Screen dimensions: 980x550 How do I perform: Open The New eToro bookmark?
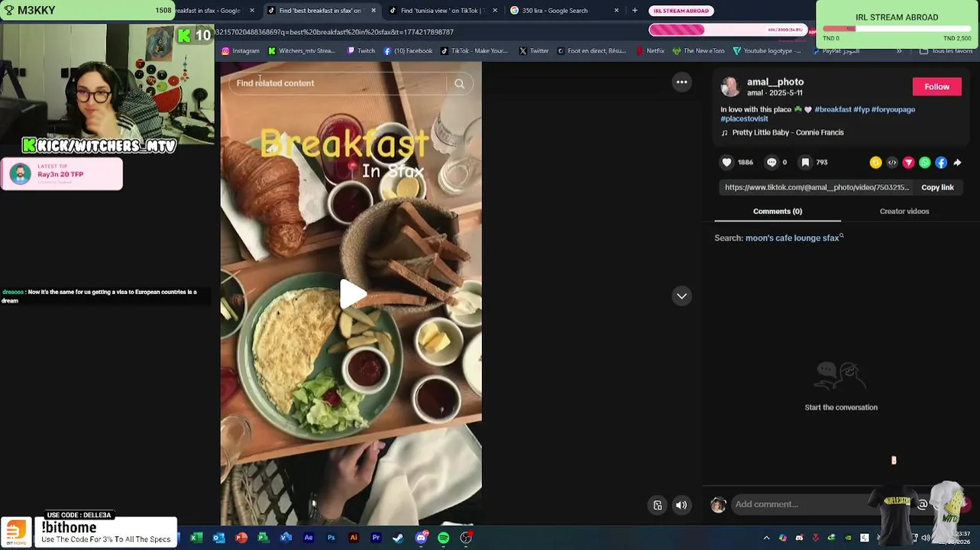tap(698, 51)
